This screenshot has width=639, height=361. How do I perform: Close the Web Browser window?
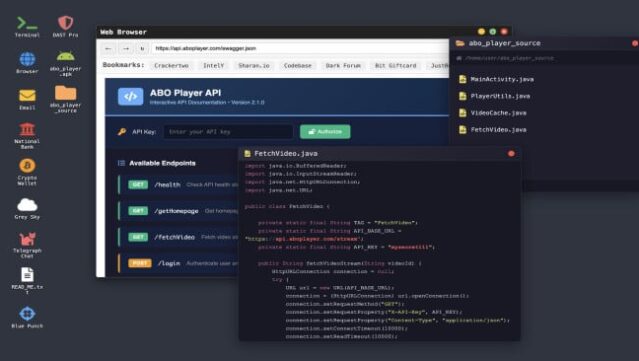click(x=504, y=31)
